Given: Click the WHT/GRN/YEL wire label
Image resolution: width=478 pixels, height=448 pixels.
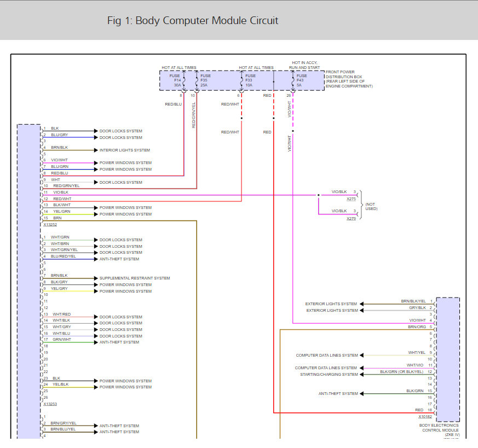Looking at the screenshot, I should (x=64, y=250).
